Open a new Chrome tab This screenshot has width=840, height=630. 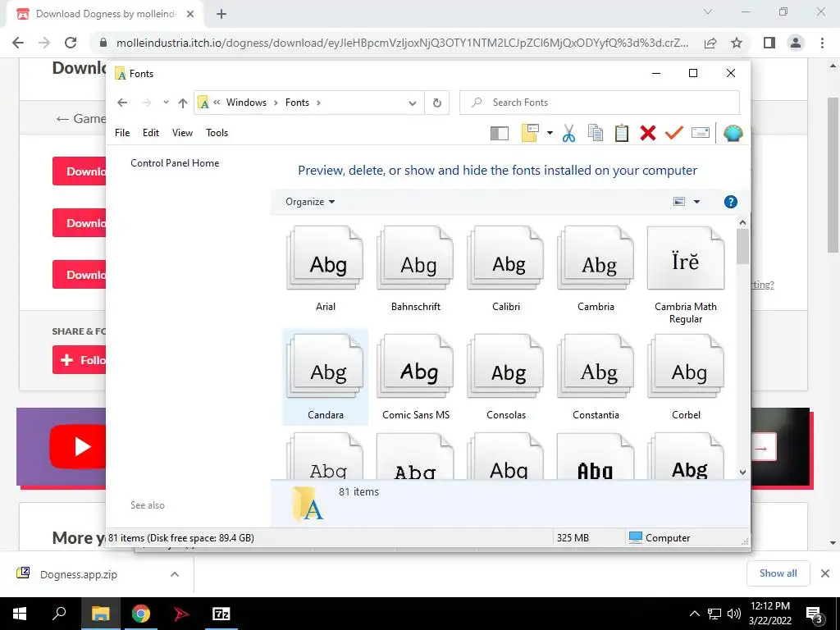tap(221, 14)
